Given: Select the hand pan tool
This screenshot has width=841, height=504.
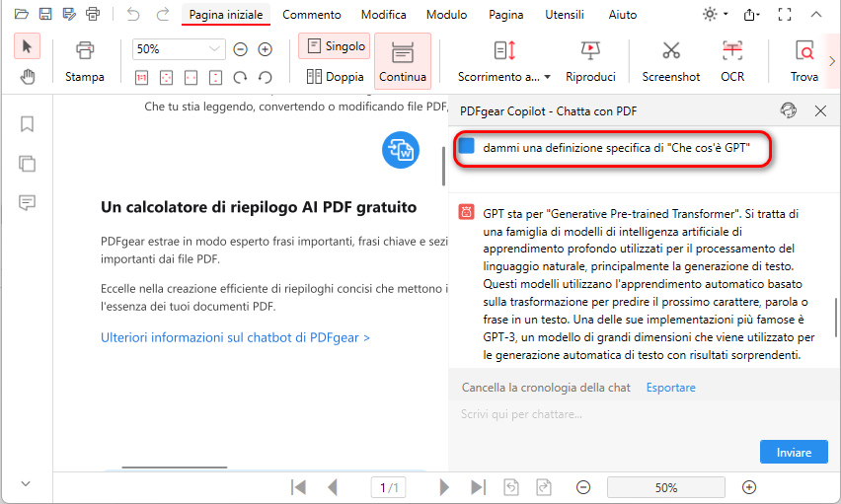Looking at the screenshot, I should tap(27, 77).
